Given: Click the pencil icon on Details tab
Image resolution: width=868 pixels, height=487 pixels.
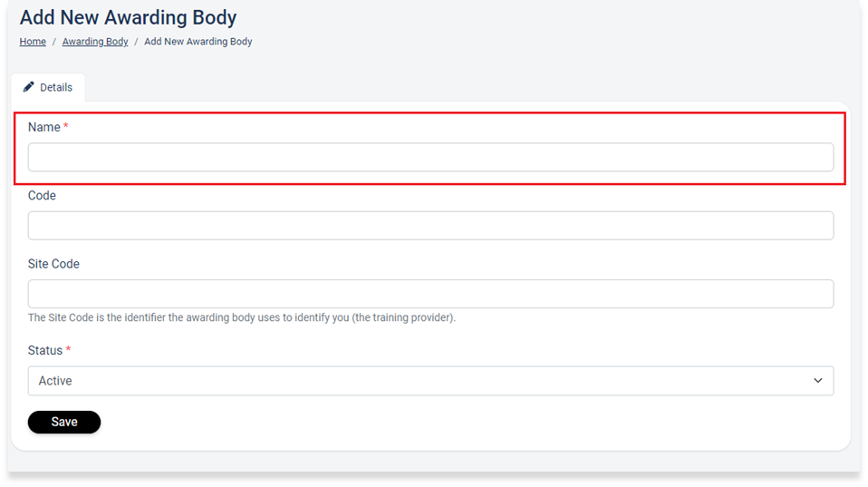Looking at the screenshot, I should pos(28,87).
